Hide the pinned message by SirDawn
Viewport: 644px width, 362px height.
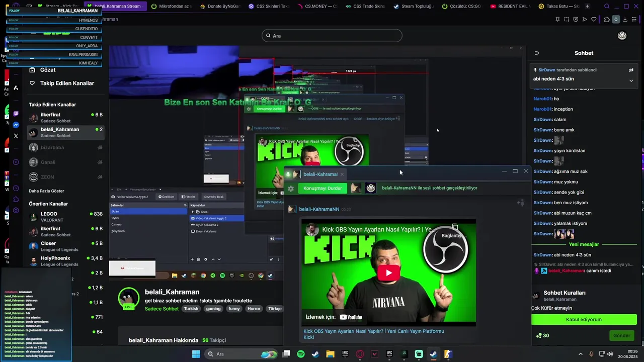(x=631, y=70)
